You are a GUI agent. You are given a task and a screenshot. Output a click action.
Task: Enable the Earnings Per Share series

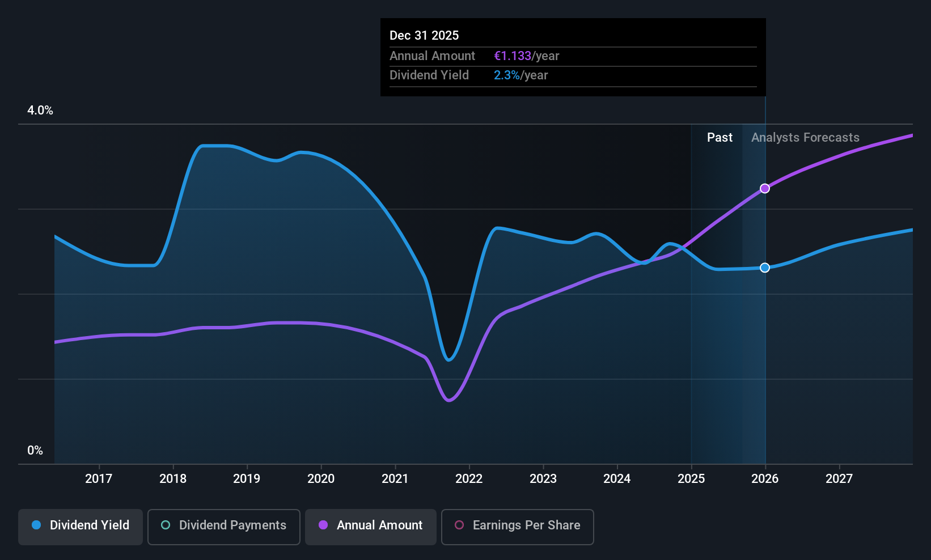(517, 527)
